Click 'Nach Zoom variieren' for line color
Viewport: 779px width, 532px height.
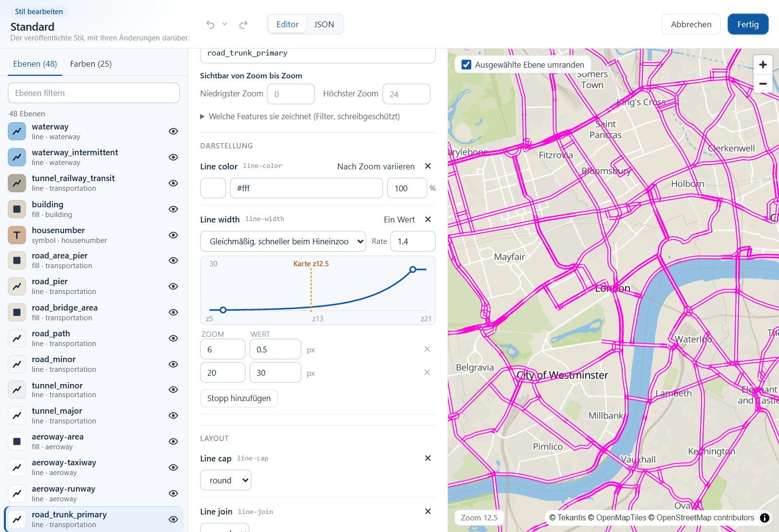tap(376, 166)
